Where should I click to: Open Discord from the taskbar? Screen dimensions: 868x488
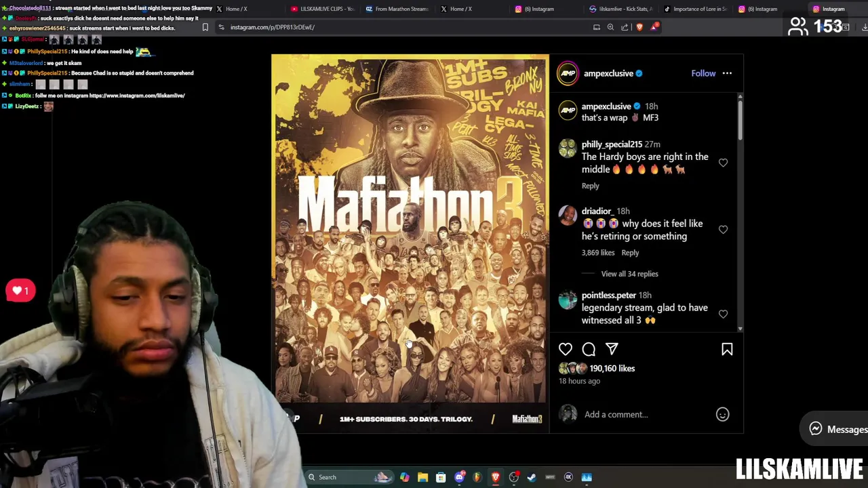pos(459,477)
